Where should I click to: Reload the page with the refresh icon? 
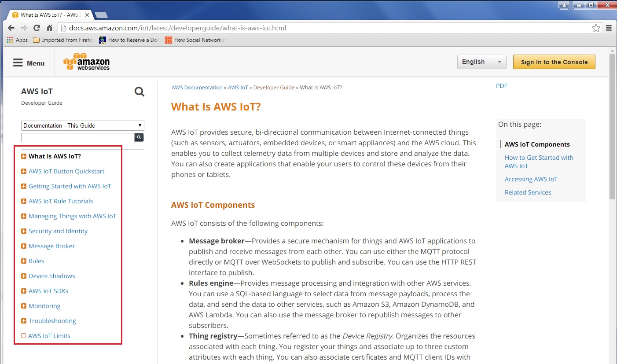click(x=37, y=28)
